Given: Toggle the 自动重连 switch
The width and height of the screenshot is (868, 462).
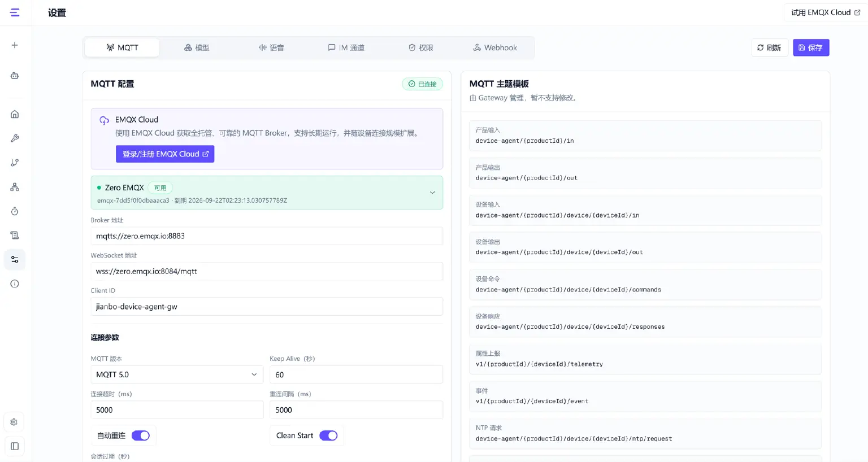Looking at the screenshot, I should point(141,435).
